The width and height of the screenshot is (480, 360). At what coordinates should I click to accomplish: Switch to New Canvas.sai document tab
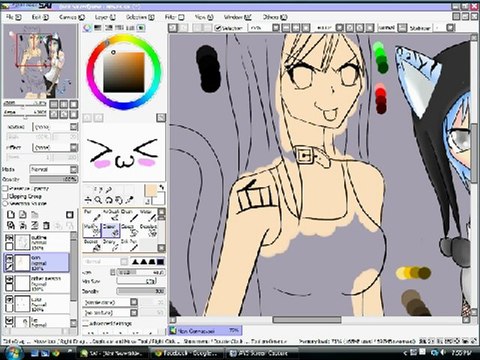tap(205, 331)
